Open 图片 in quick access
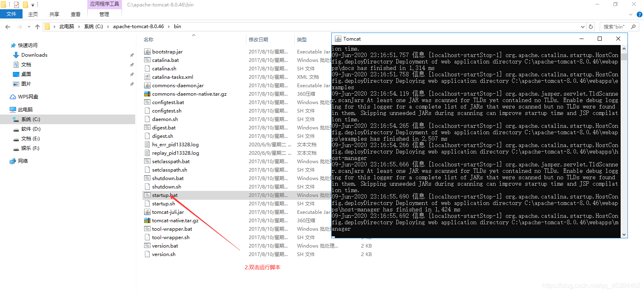Image resolution: width=644 pixels, height=293 pixels. [x=26, y=84]
